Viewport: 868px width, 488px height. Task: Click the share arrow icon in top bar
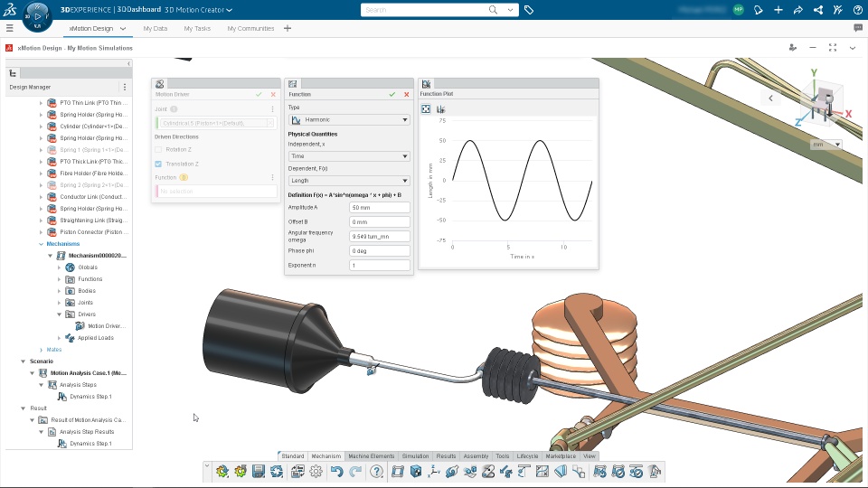coord(798,10)
